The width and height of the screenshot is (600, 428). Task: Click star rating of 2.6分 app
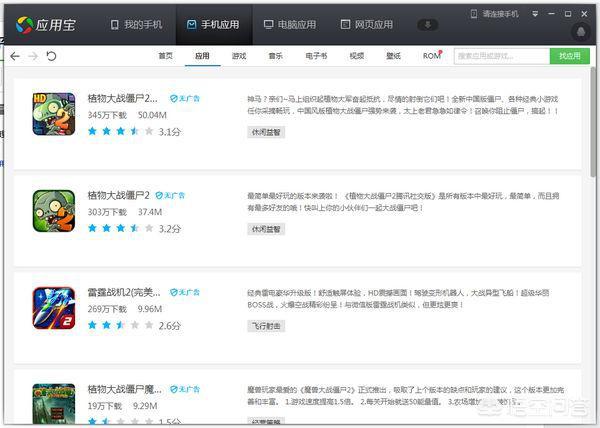121,325
